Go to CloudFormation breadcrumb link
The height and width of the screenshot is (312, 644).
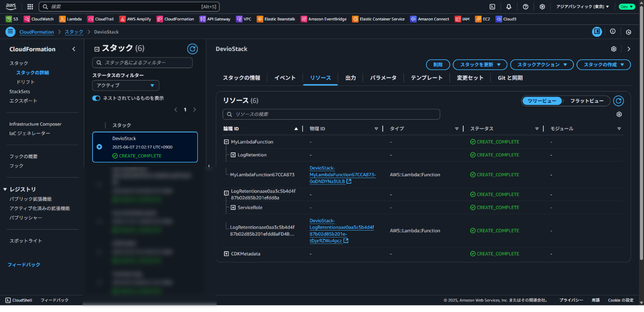pos(36,32)
